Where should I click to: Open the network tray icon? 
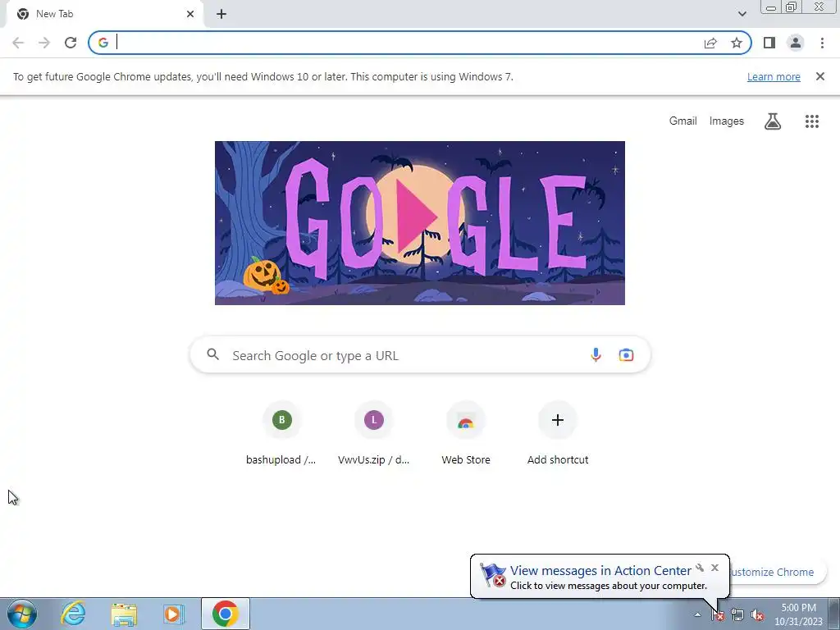click(x=737, y=615)
